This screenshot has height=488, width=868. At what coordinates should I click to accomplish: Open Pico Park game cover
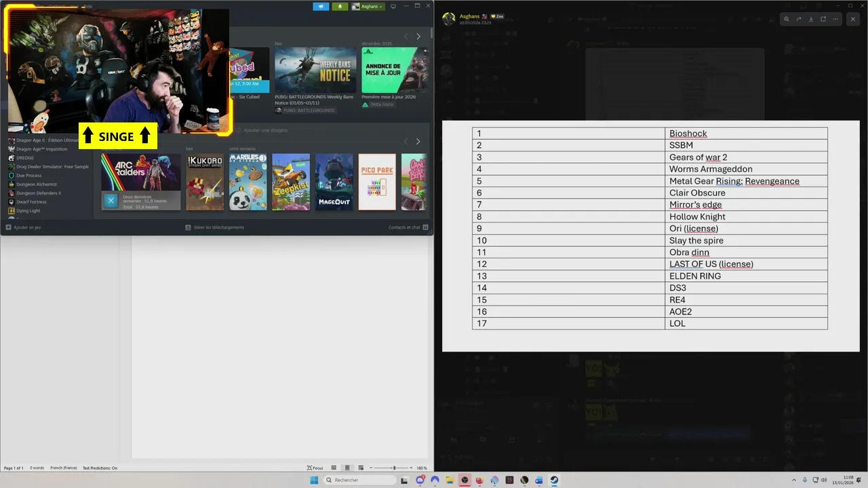point(377,182)
